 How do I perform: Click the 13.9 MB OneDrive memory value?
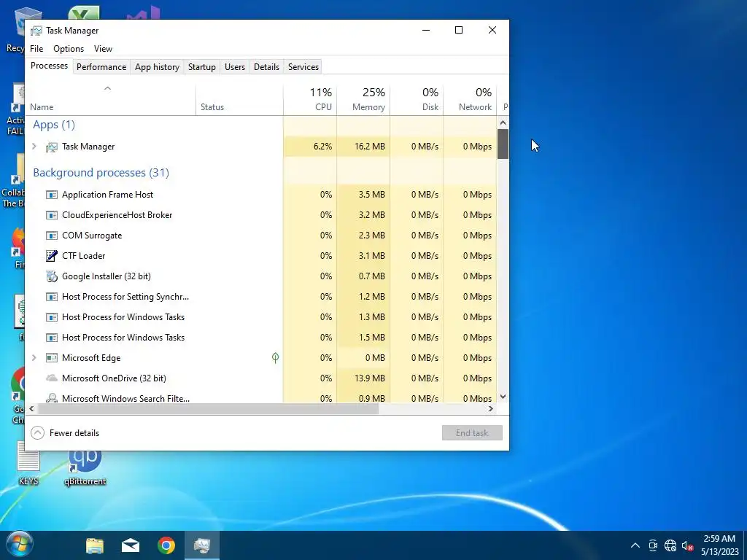tap(370, 378)
